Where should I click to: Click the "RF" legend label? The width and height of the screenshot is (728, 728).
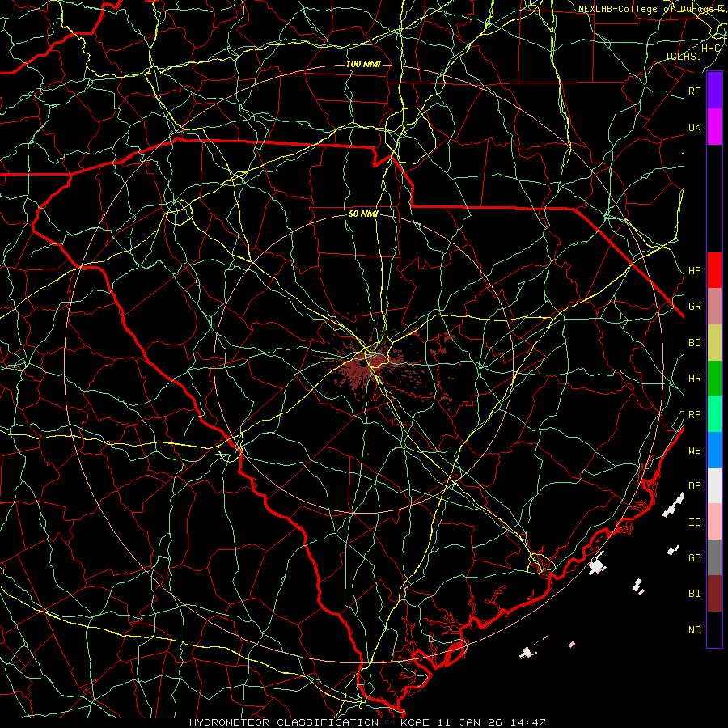click(x=694, y=91)
